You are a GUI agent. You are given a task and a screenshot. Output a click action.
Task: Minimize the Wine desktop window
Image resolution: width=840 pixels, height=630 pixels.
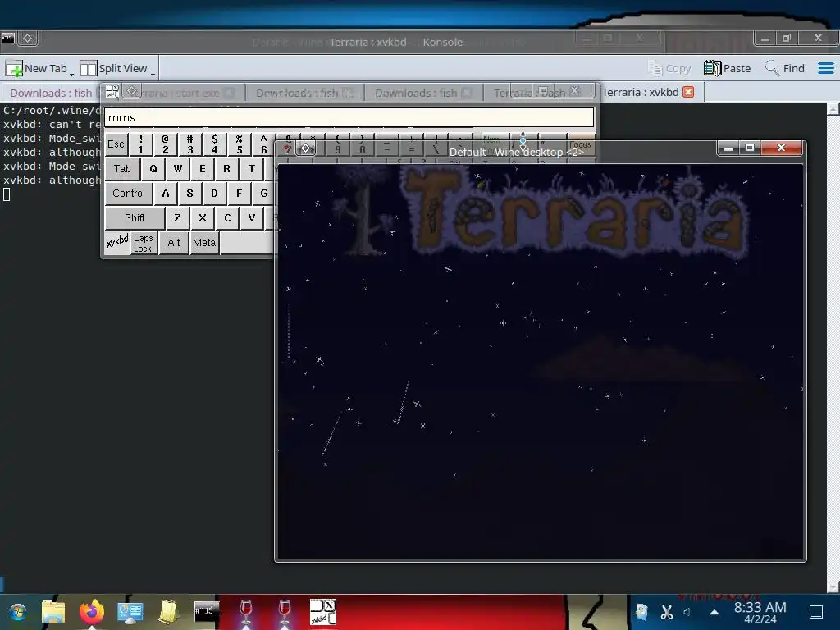(728, 148)
